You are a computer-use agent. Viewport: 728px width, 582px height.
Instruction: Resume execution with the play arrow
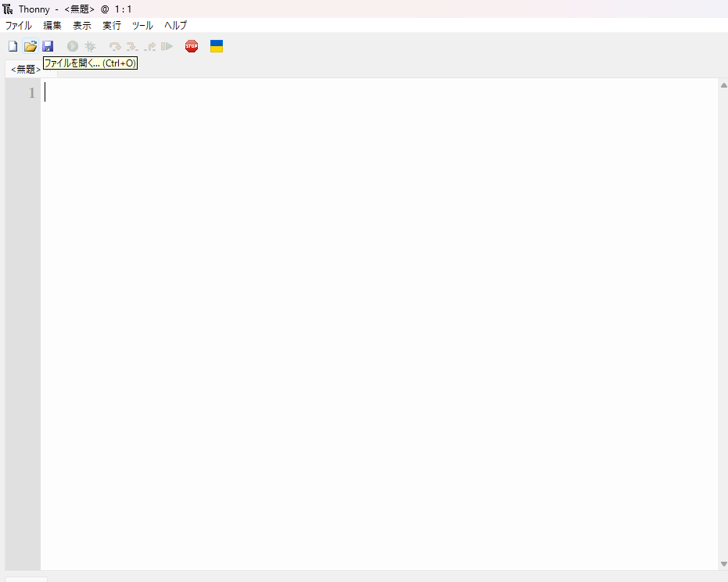[x=167, y=46]
